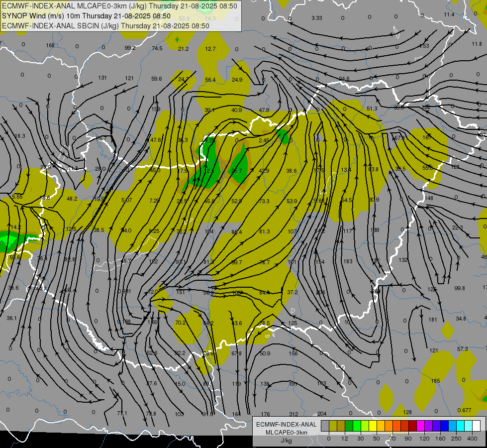Click the legend tick label 50

(377, 439)
